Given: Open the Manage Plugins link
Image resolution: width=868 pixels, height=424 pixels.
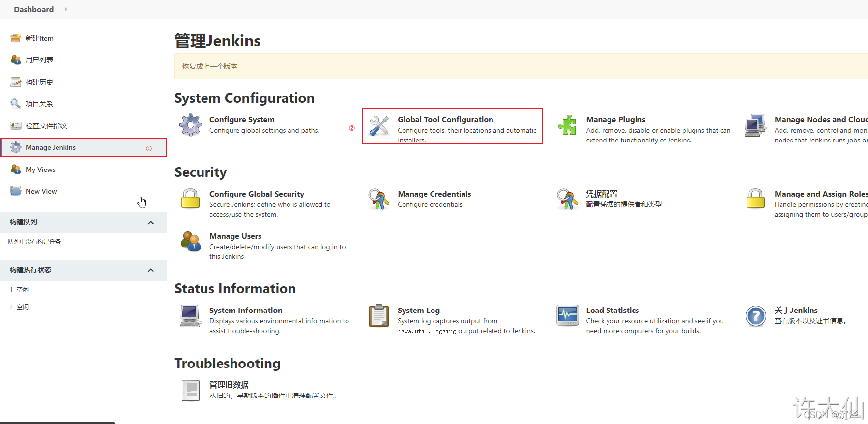Looking at the screenshot, I should click(x=615, y=119).
